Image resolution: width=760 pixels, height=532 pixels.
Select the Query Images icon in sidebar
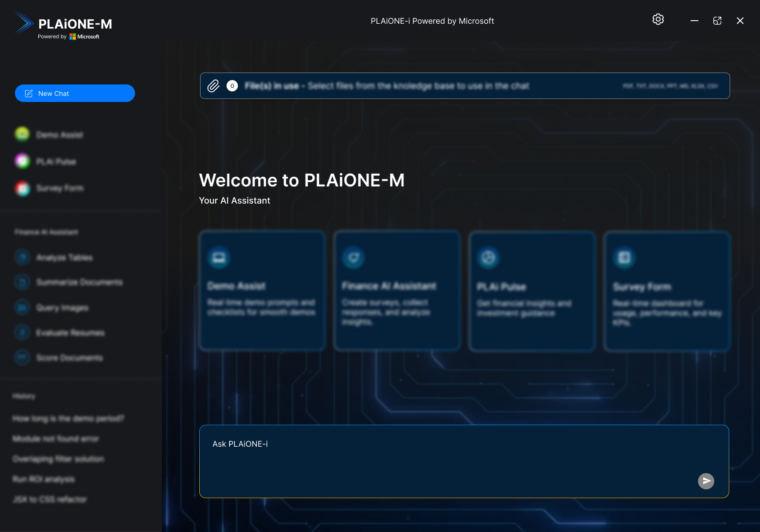click(x=22, y=308)
